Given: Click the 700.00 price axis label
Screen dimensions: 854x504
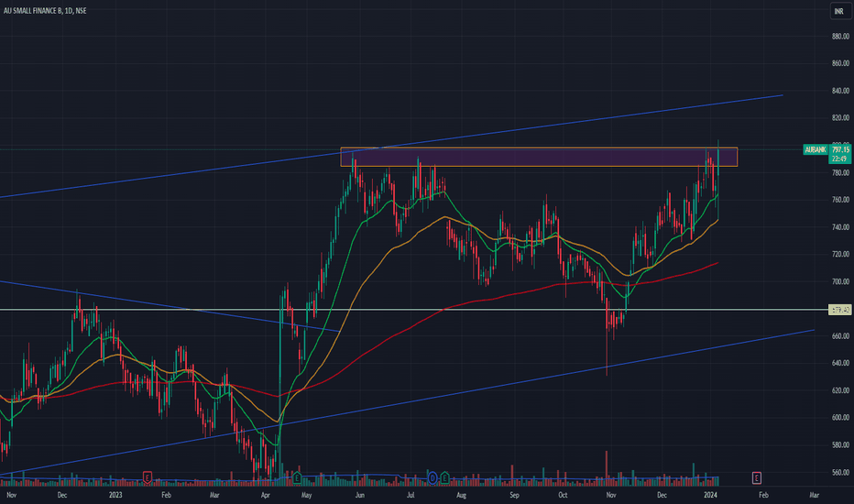Looking at the screenshot, I should [x=840, y=281].
